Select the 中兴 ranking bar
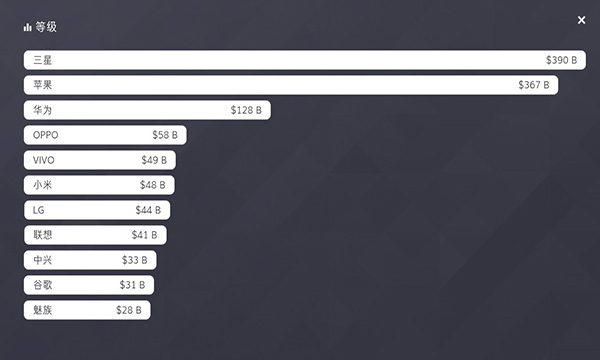This screenshot has width=600, height=360. [x=90, y=260]
